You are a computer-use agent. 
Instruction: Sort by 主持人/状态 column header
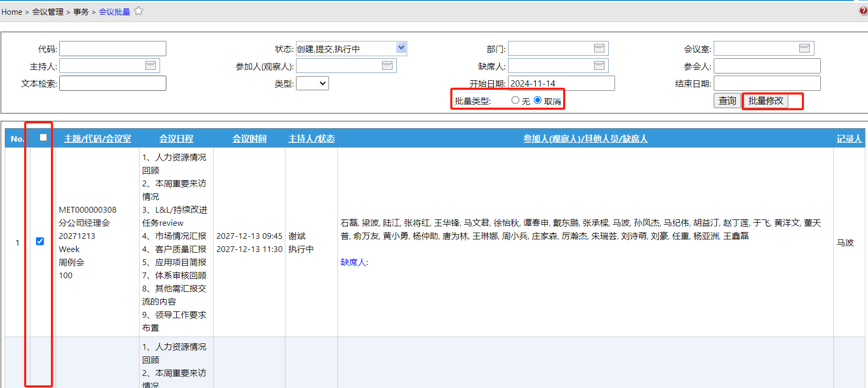coord(312,139)
